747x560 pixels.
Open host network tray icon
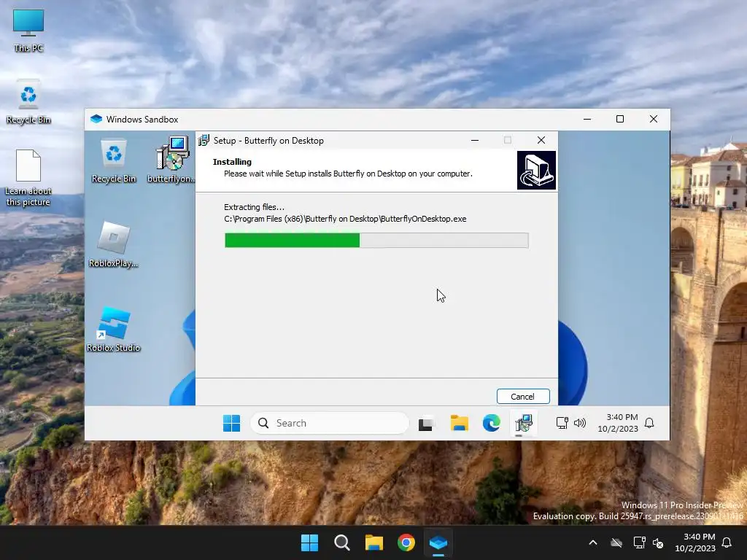[x=639, y=542]
